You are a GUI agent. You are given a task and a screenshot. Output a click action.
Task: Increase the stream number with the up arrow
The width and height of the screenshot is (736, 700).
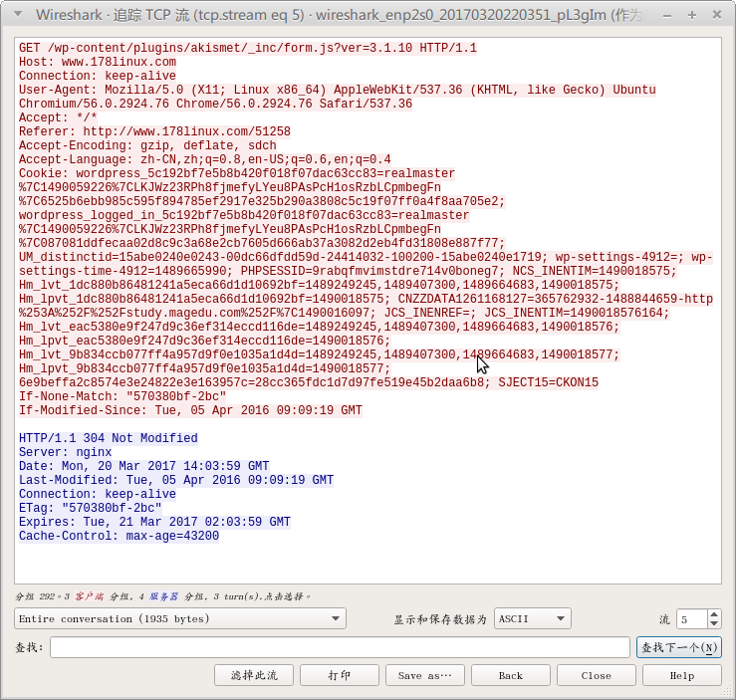[x=714, y=613]
